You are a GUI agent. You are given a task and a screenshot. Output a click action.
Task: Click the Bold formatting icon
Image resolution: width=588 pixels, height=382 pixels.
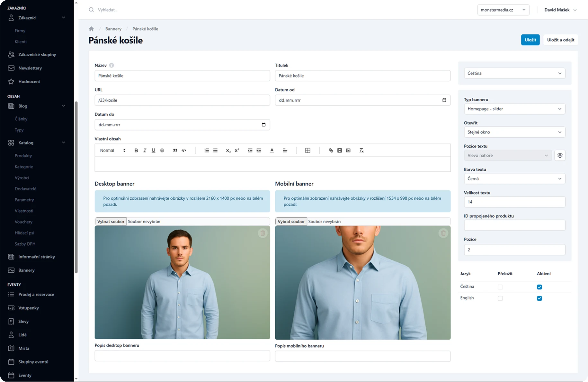pos(136,150)
